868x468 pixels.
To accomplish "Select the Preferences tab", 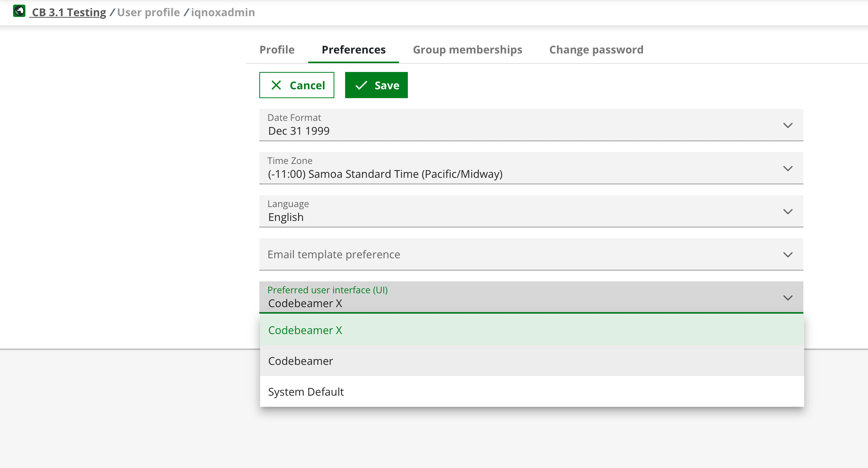I will [353, 50].
